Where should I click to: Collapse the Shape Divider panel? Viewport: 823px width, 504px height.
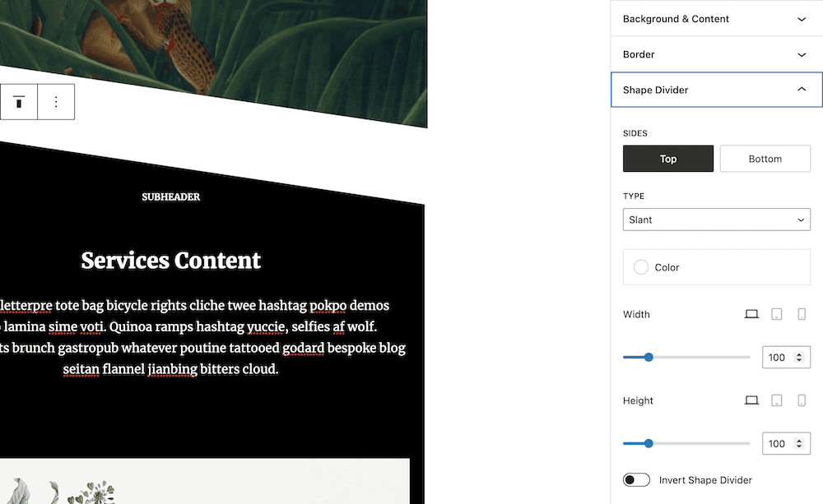716,89
